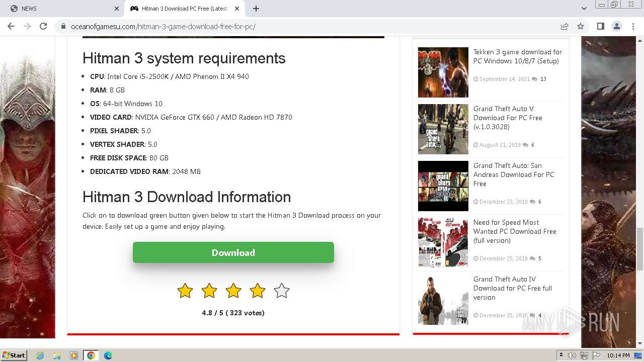Viewport: 644px width, 362px height.
Task: Click the 10:14 PM taskbar clock
Action: [x=618, y=355]
